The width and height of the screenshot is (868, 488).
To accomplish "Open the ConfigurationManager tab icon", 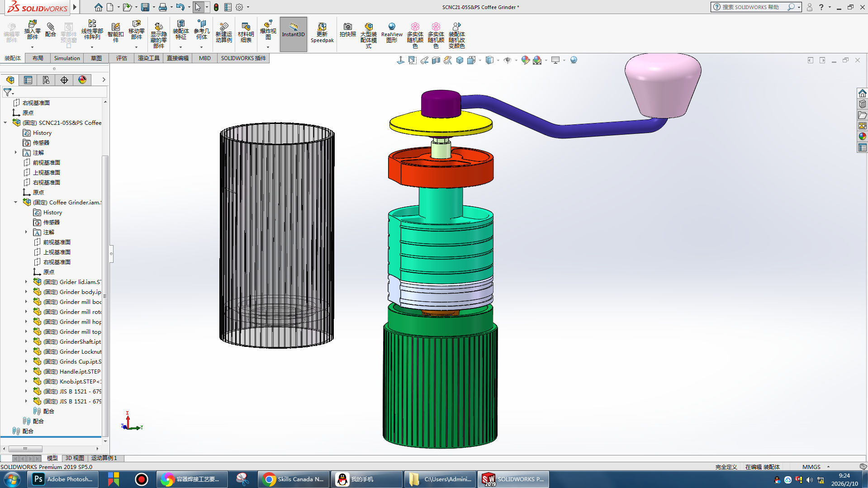I will (46, 80).
